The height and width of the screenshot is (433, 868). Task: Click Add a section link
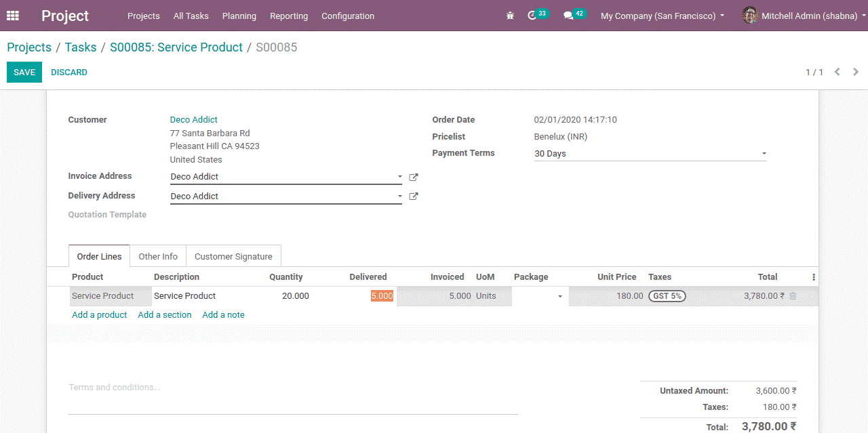point(165,315)
